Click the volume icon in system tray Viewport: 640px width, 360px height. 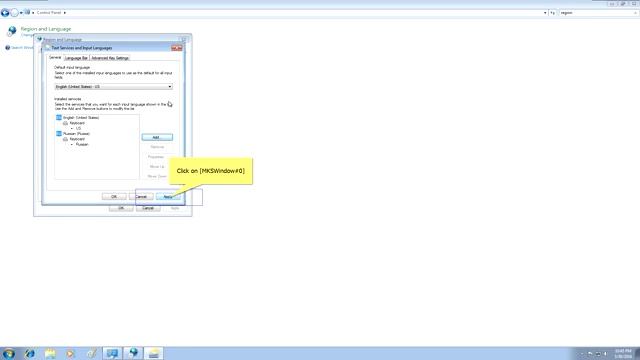pos(606,354)
